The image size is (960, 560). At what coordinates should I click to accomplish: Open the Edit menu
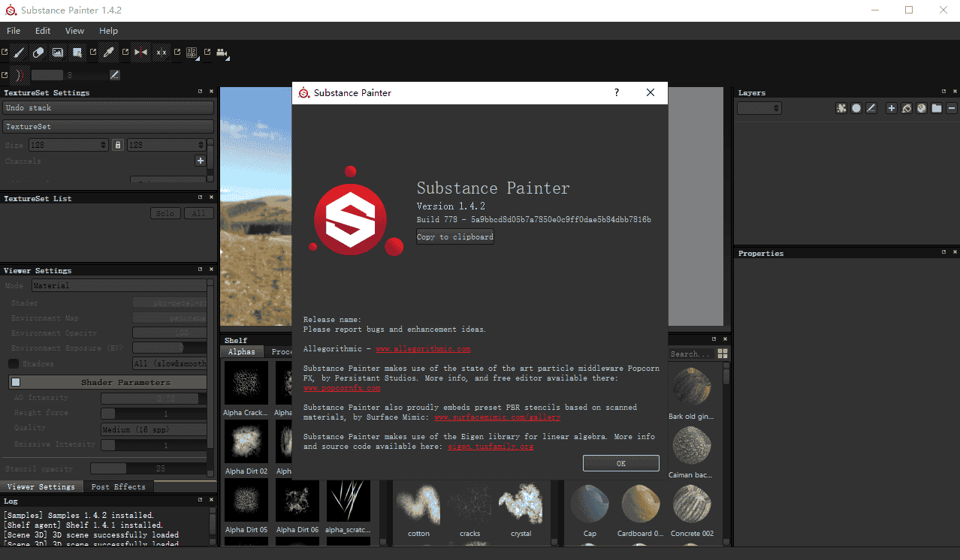pos(42,31)
